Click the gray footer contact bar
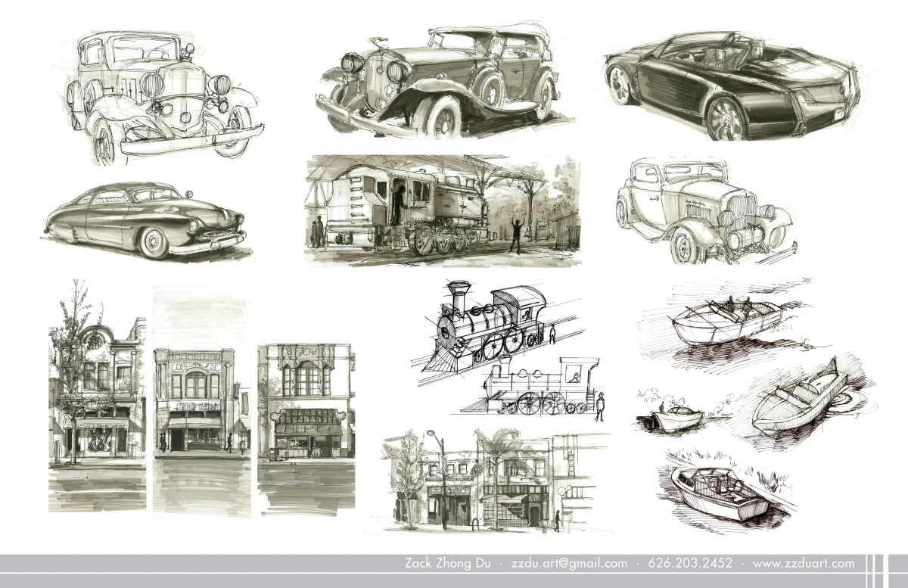The height and width of the screenshot is (588, 908). 454,564
